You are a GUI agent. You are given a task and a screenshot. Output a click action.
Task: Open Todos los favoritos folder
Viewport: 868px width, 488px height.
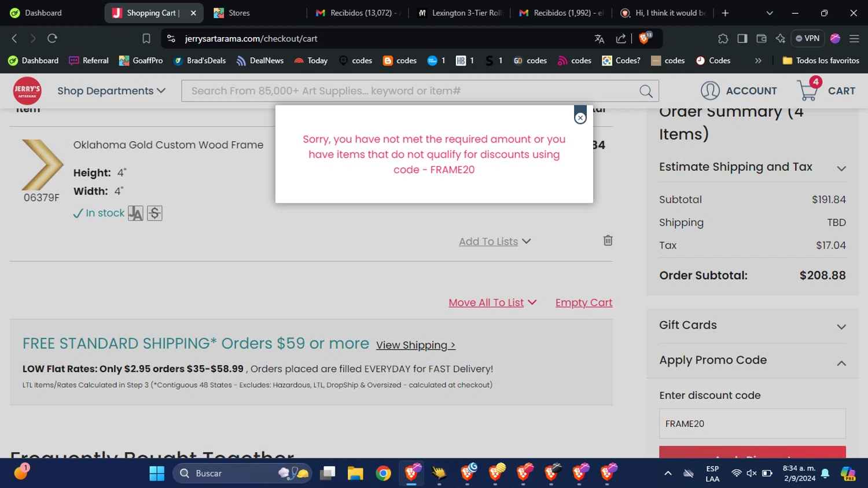(821, 60)
